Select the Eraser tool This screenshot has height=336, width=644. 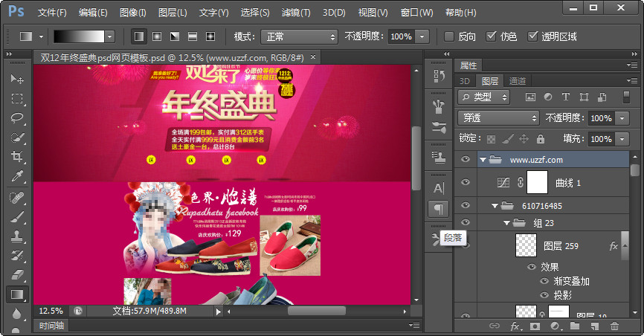(17, 274)
